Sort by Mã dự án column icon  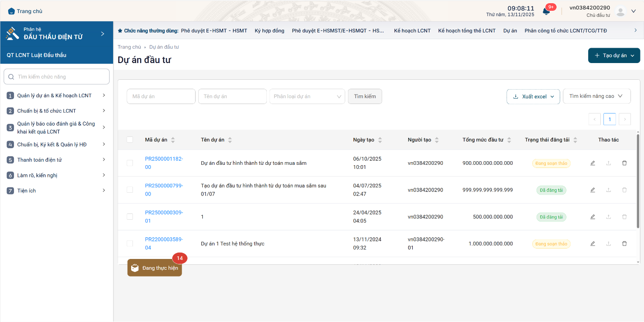click(x=173, y=140)
